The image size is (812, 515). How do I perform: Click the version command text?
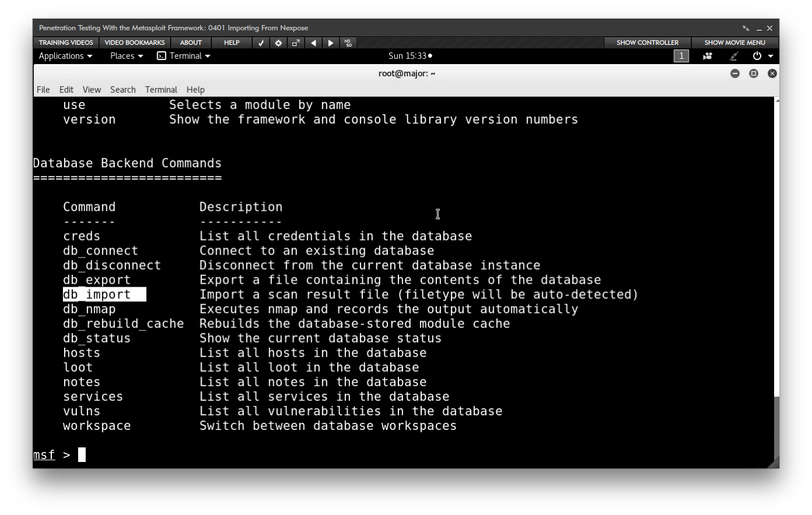89,119
